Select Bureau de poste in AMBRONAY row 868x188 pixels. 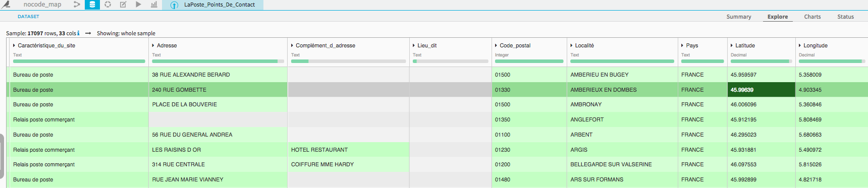(79, 104)
